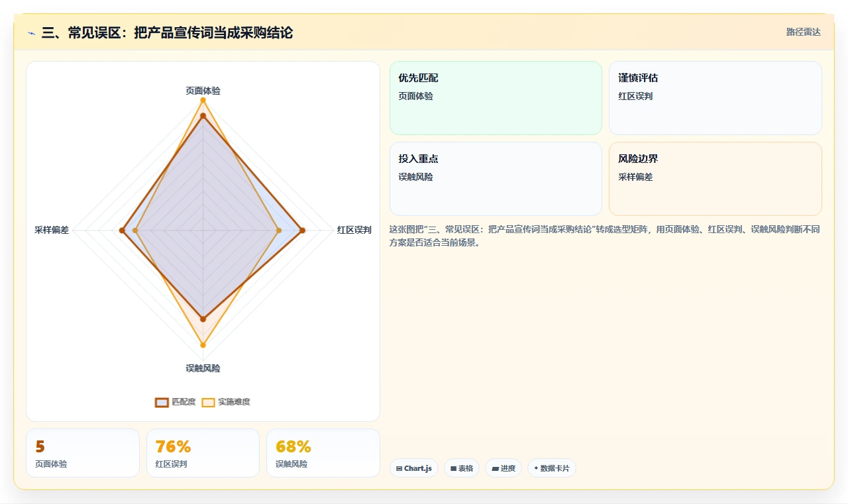Click the 实施难度 data point on 页面体验 axis

[x=203, y=100]
